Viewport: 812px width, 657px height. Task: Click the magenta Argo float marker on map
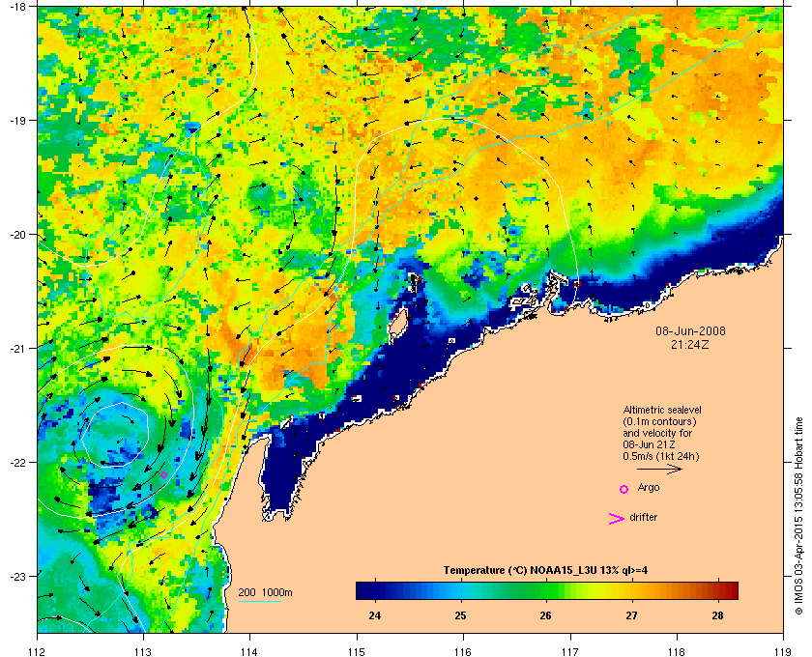pos(163,474)
